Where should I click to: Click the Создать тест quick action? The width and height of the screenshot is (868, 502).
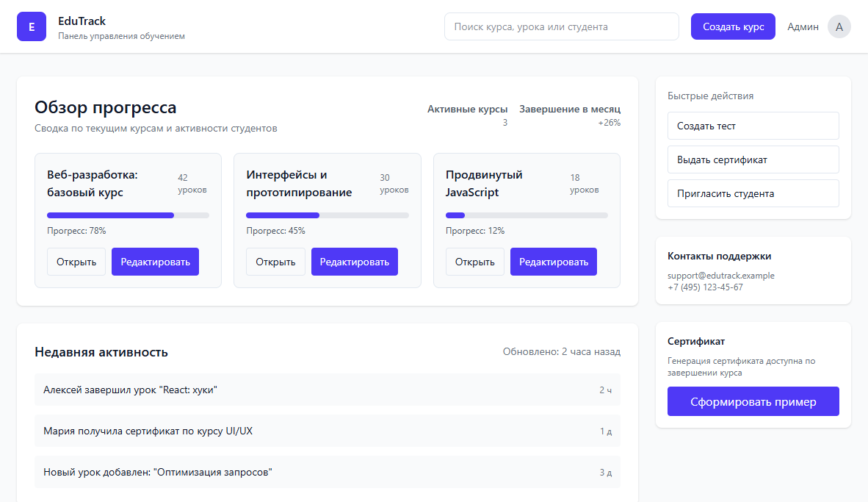coord(753,125)
